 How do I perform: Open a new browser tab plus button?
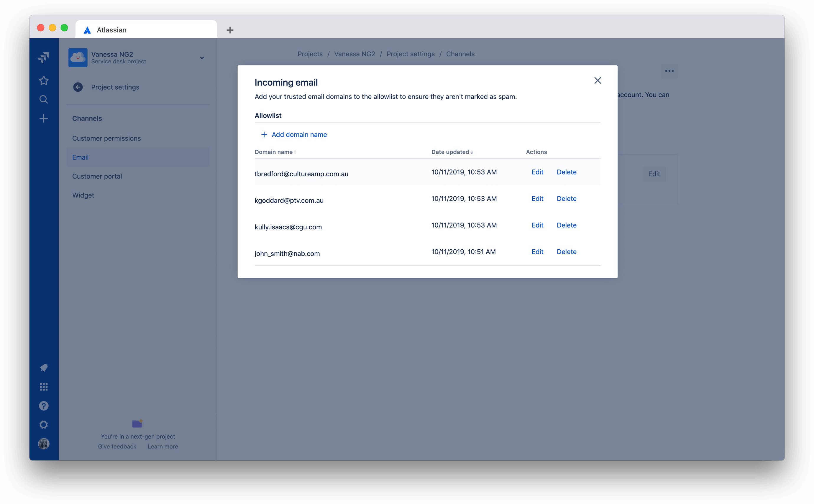(230, 30)
